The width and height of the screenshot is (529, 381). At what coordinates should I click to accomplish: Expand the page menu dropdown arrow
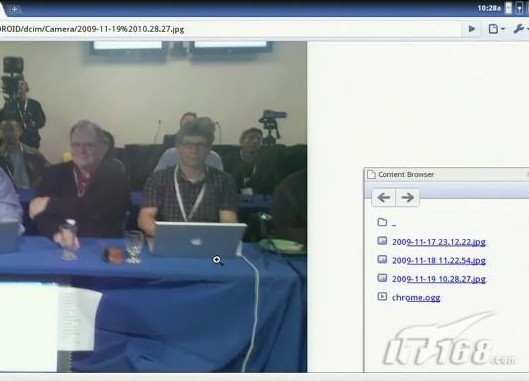[503, 29]
